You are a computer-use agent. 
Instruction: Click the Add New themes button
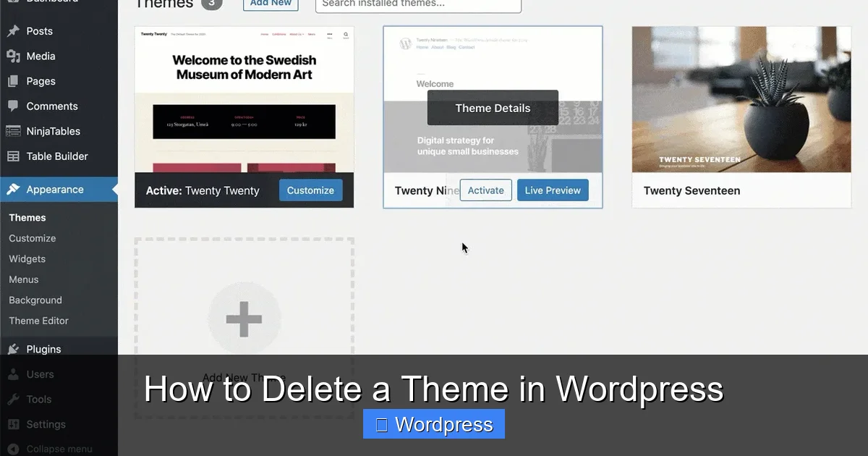(271, 3)
